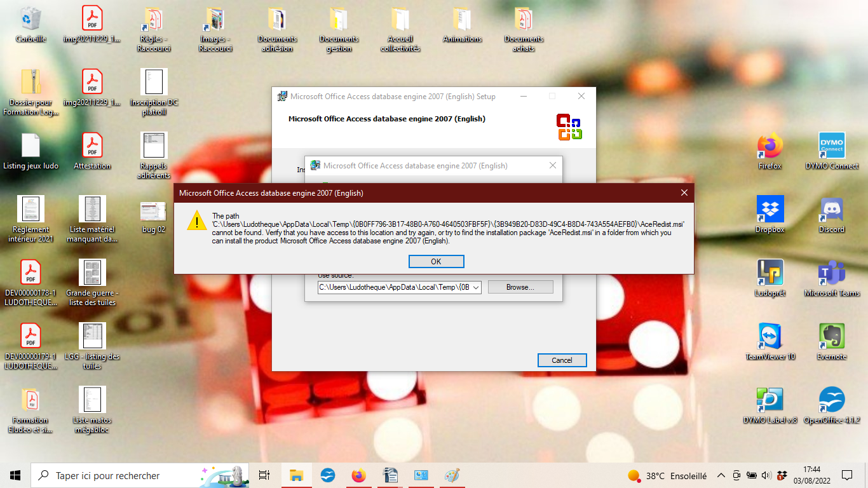868x488 pixels.
Task: Open the Corbeille recycle bin
Action: (31, 24)
